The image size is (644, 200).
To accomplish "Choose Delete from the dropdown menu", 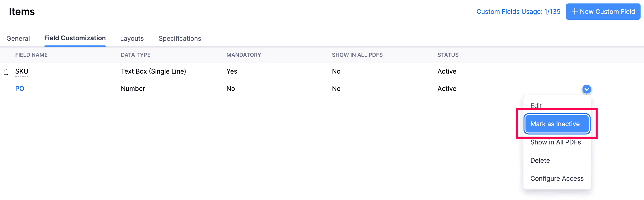I will point(540,160).
